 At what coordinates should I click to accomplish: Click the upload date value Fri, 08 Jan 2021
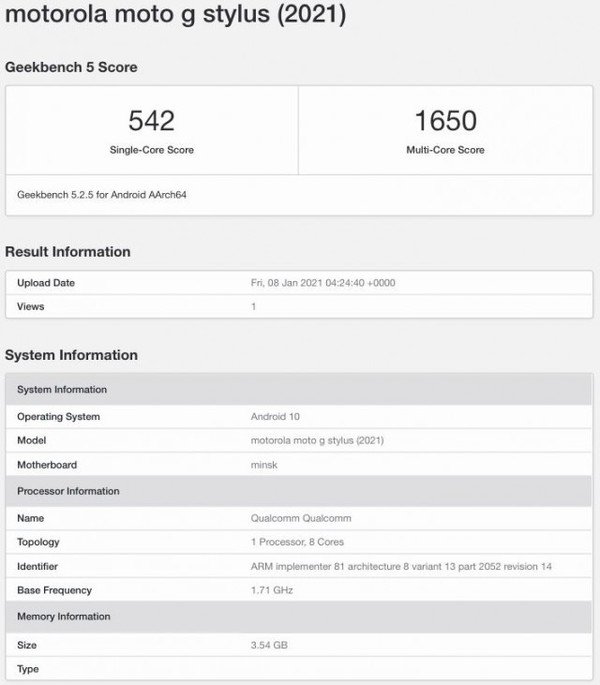pyautogui.click(x=323, y=283)
